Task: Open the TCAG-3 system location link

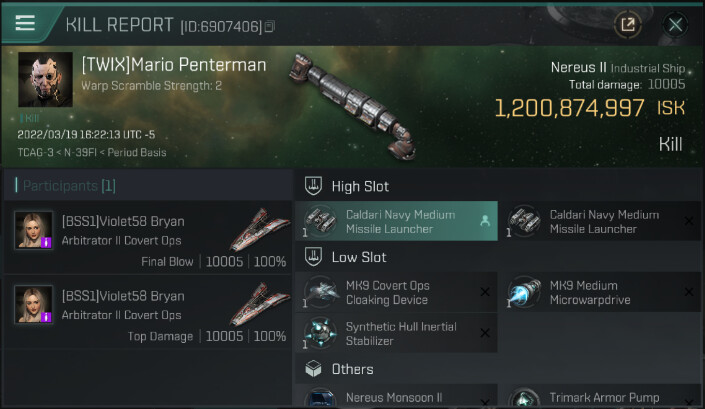Action: pos(38,153)
